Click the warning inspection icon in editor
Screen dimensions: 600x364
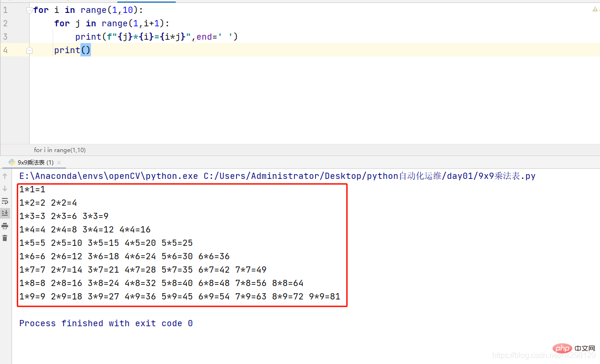[595, 10]
